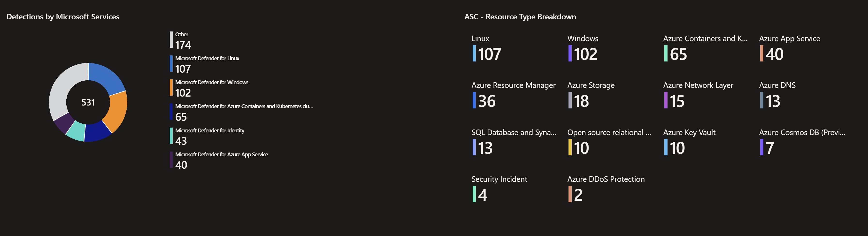Click the ASC - Resource Type Breakdown title
The height and width of the screenshot is (236, 868).
click(x=520, y=17)
